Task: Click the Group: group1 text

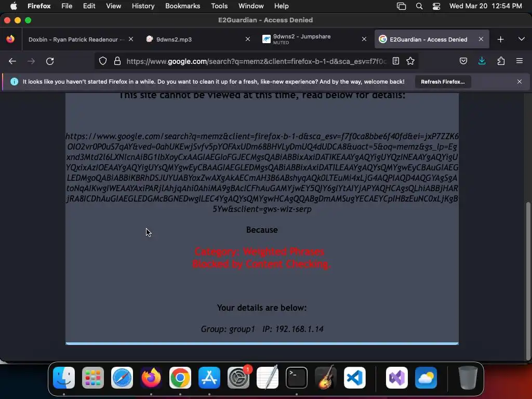Action: (228, 329)
